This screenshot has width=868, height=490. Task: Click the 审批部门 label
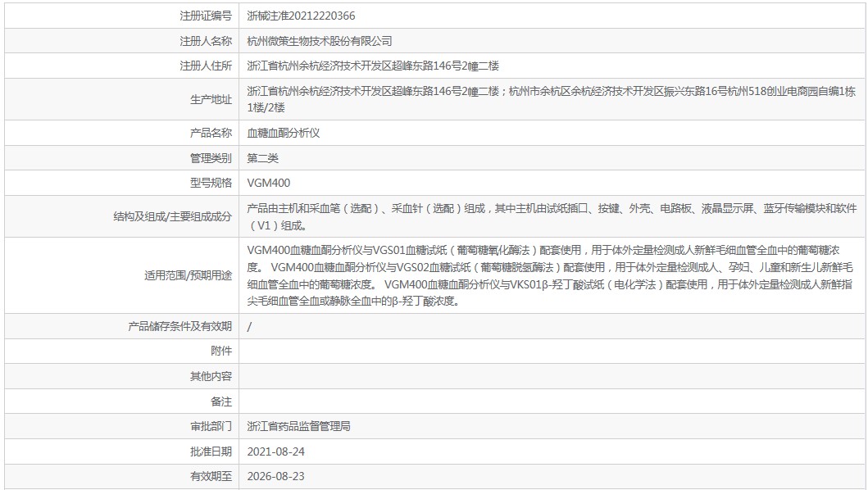pyautogui.click(x=211, y=426)
